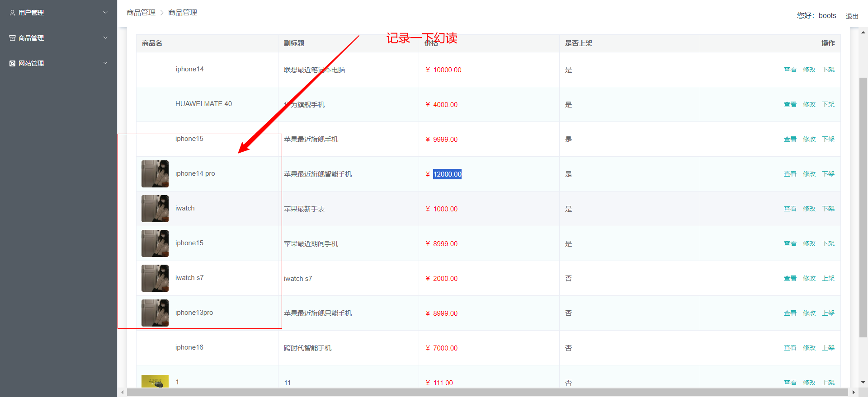Click 查看 for the iwatch row
This screenshot has width=868, height=397.
(x=790, y=209)
